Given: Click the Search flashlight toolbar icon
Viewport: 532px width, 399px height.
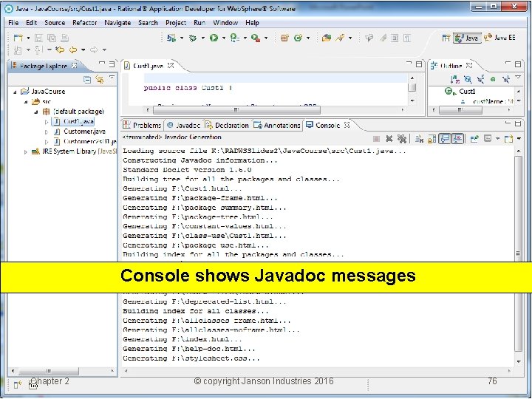Looking at the screenshot, I should click(x=340, y=38).
